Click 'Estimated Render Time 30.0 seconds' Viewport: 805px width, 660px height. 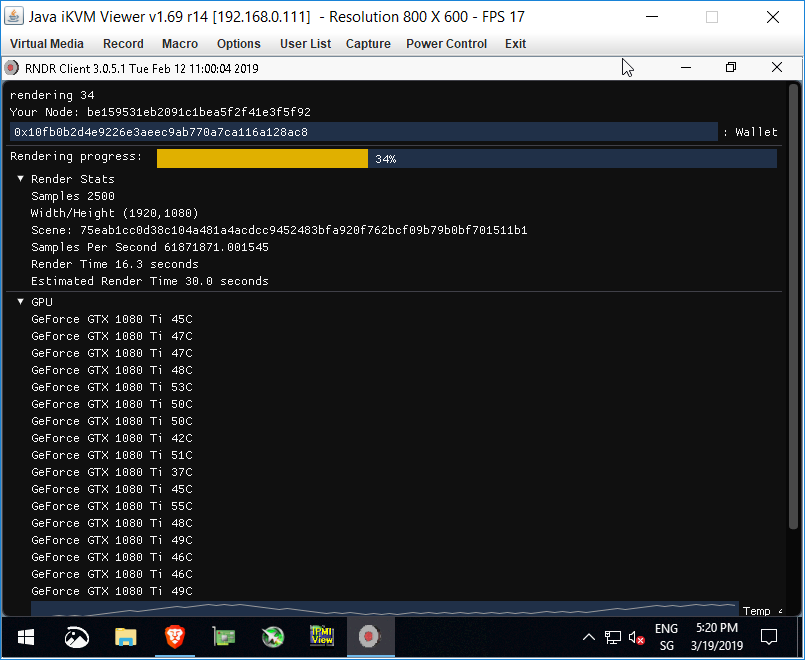tap(149, 281)
